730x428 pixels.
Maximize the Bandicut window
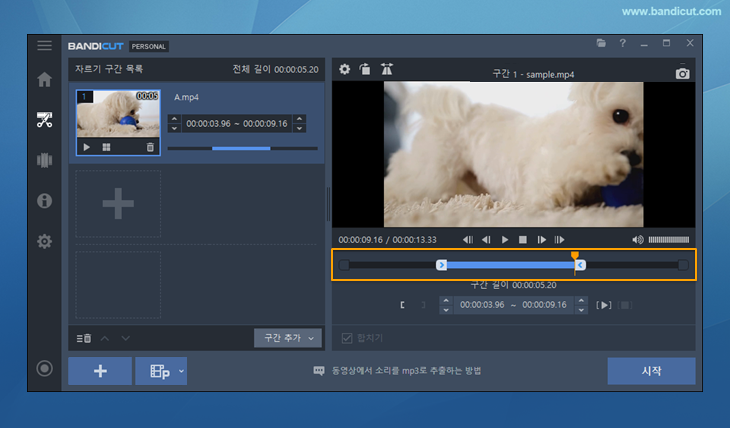[667, 43]
